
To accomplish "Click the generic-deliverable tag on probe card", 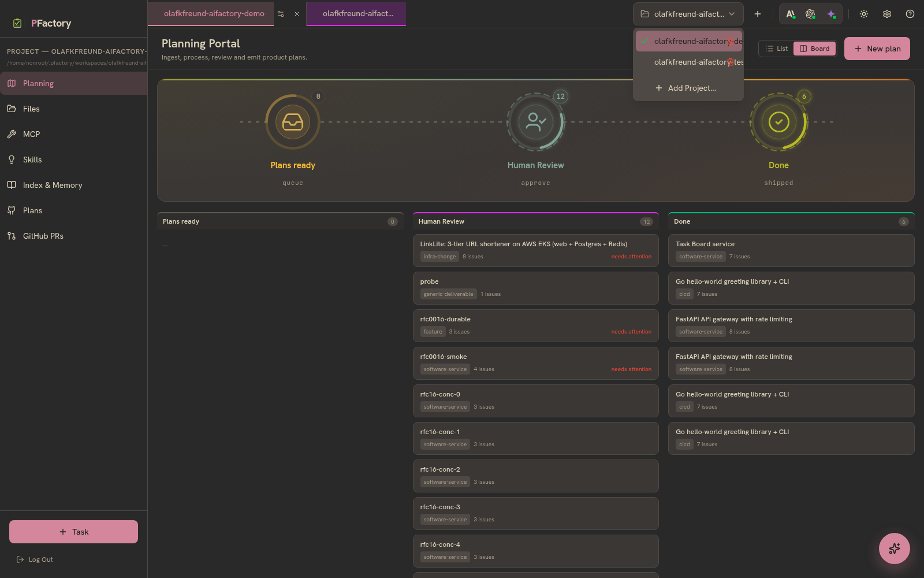I will pyautogui.click(x=448, y=294).
